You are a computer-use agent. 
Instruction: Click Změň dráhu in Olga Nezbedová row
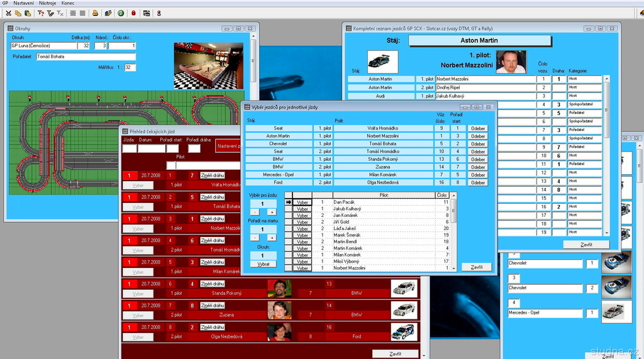pyautogui.click(x=213, y=328)
